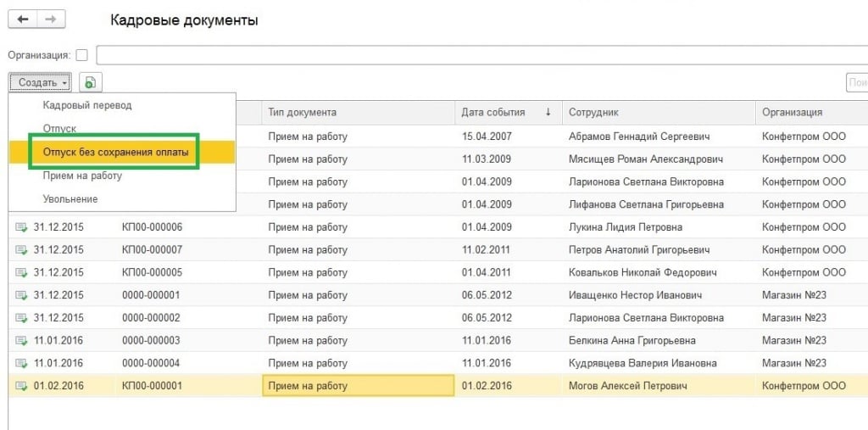Click document icon of 01.02.2016 row
Screen dimensions: 868x430
pyautogui.click(x=21, y=386)
